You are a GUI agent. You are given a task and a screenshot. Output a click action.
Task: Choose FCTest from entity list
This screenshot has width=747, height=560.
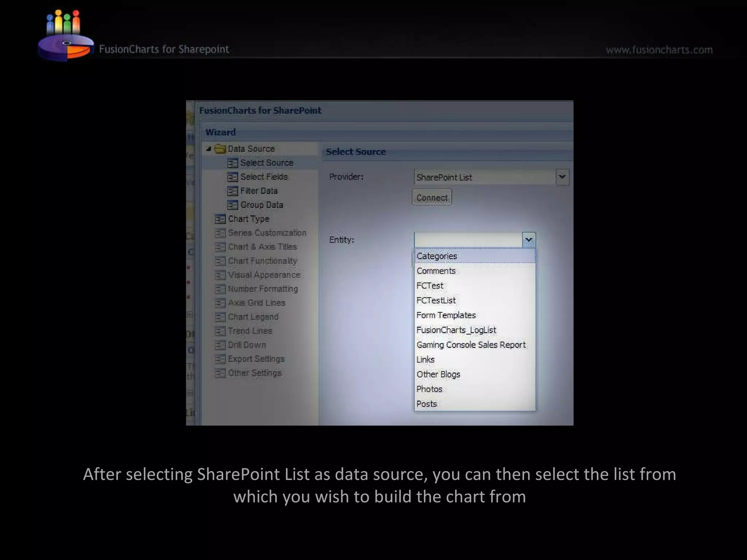[x=475, y=285]
